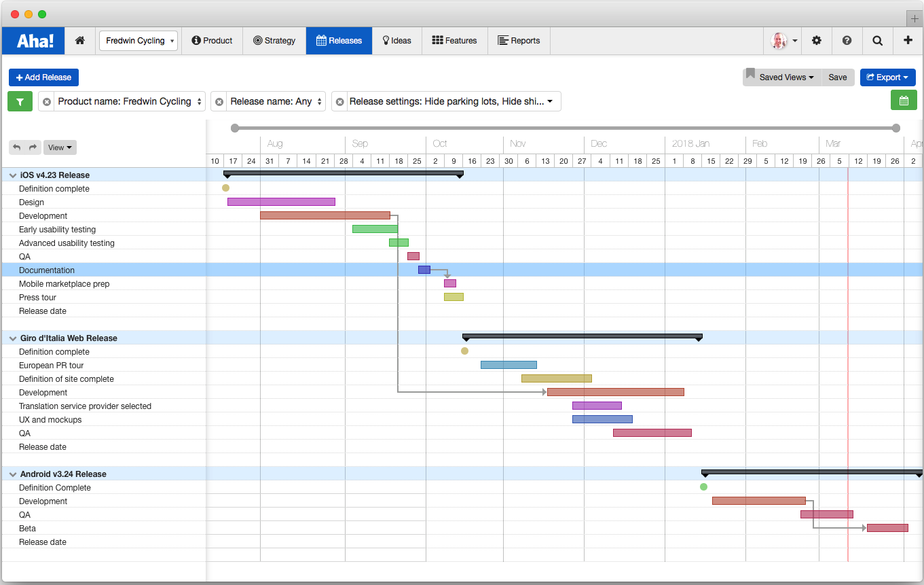Open the help question mark icon
The width and height of the screenshot is (924, 585).
pyautogui.click(x=847, y=40)
